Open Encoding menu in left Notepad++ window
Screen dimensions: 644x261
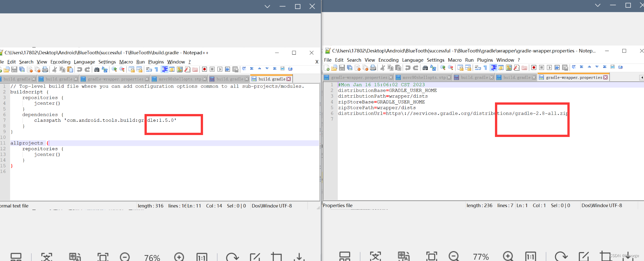coord(60,62)
